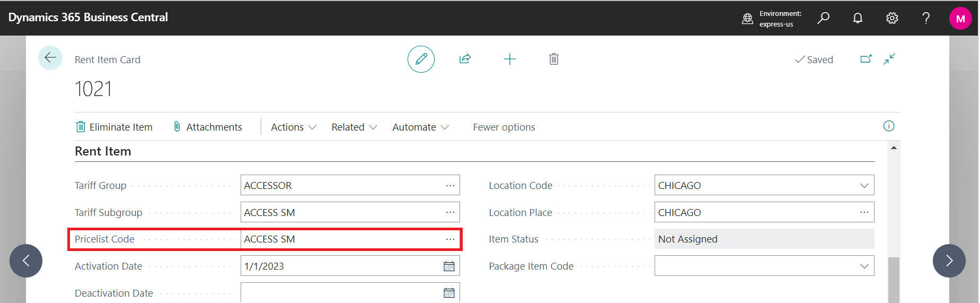
Task: Click Eliminate Item action
Action: tap(114, 127)
